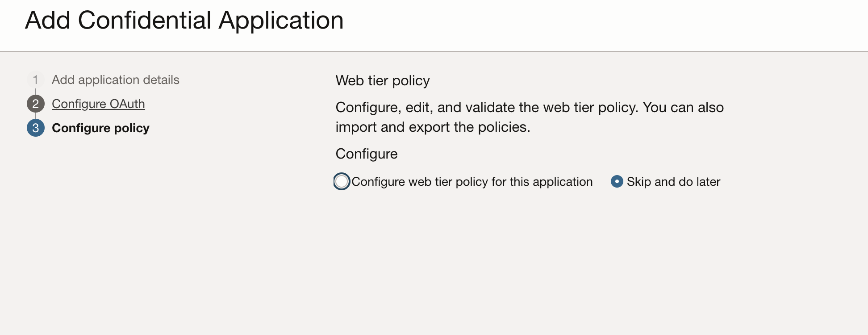Click the blank space beneath the wizard steps

(x=134, y=232)
